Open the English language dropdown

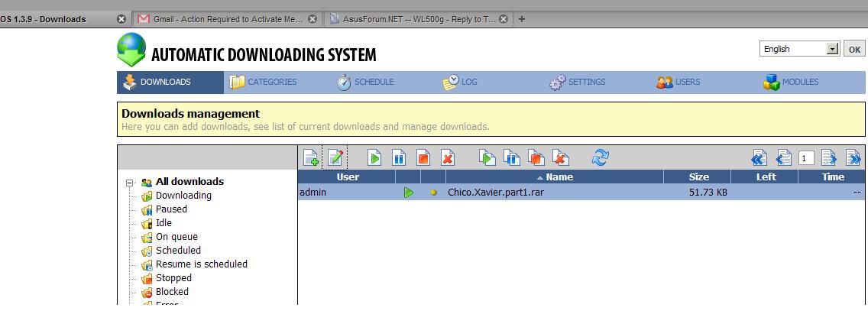point(800,49)
